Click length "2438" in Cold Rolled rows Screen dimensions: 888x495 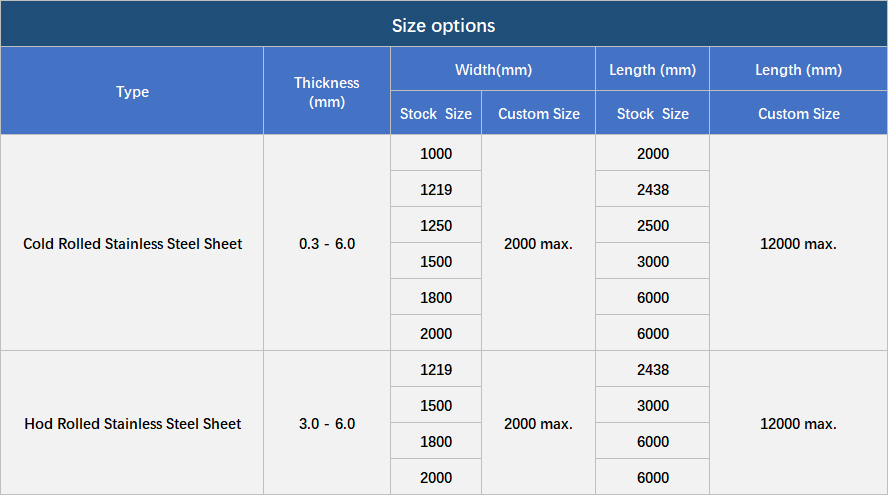coord(653,190)
